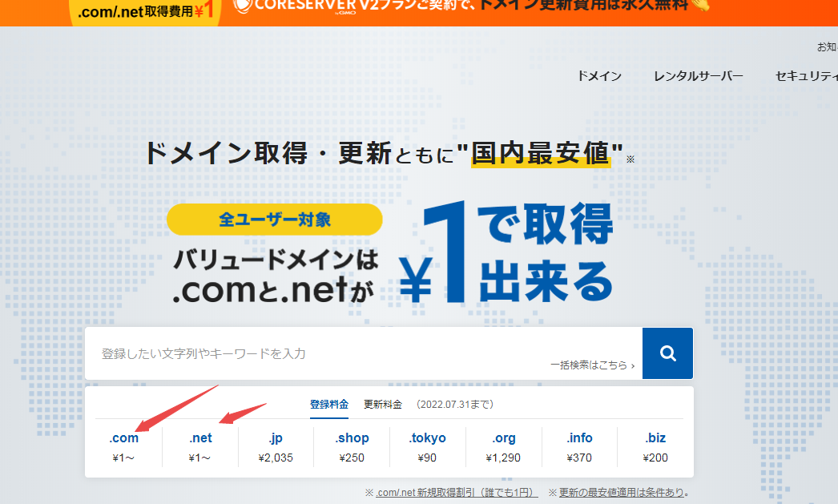This screenshot has height=504, width=838.
Task: Pick the .tokyo domain at ¥90
Action: 427,447
